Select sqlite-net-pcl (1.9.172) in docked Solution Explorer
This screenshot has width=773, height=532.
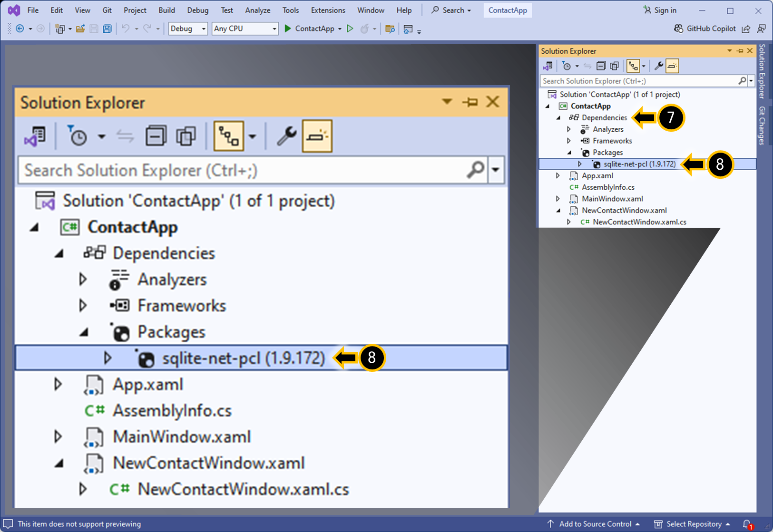(x=647, y=164)
